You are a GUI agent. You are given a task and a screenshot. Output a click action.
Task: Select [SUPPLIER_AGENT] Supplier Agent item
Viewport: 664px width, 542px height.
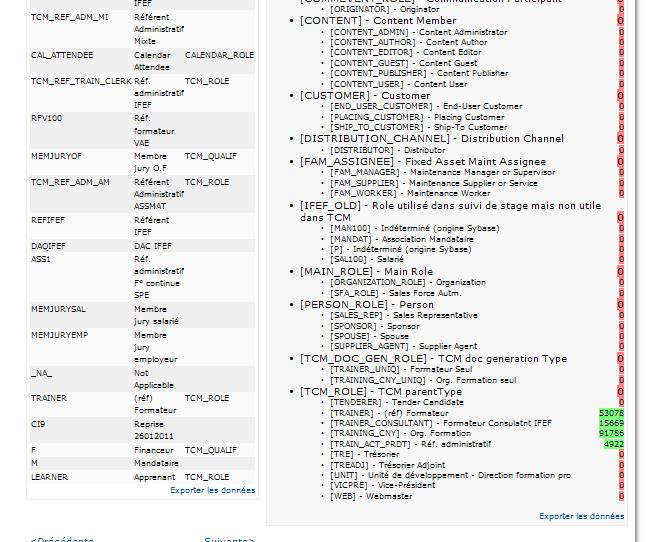pos(403,346)
